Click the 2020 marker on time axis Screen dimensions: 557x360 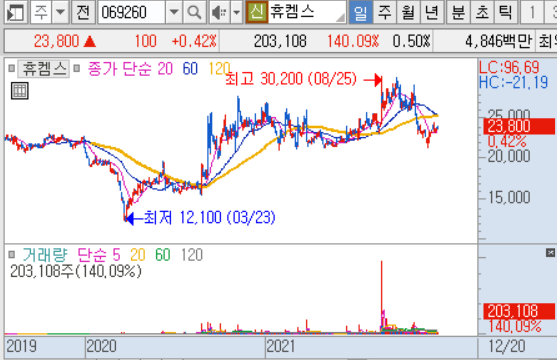point(101,346)
